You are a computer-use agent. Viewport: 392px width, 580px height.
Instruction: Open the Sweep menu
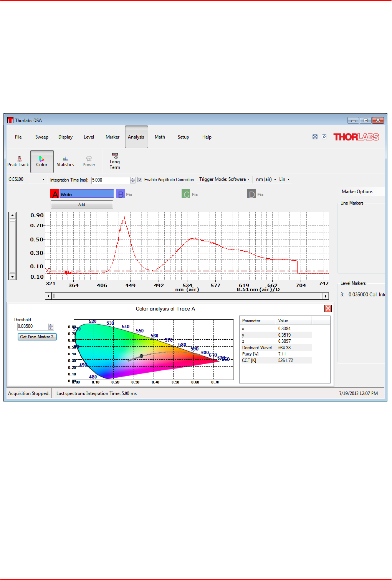tap(42, 137)
